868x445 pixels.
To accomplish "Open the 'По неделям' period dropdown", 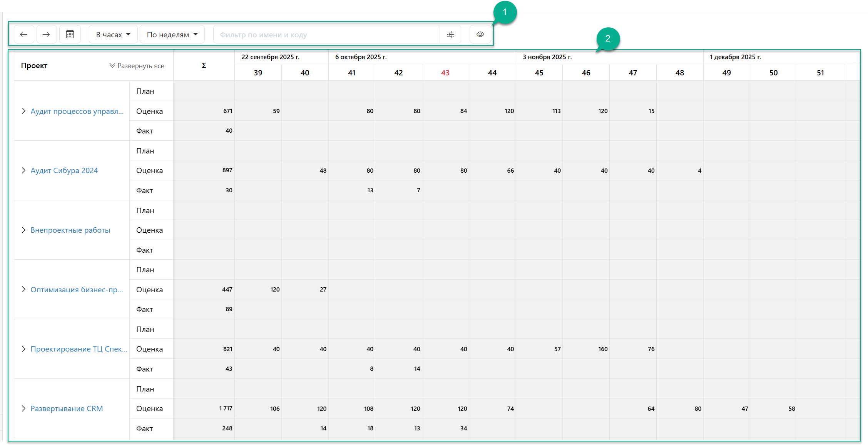I will (172, 35).
